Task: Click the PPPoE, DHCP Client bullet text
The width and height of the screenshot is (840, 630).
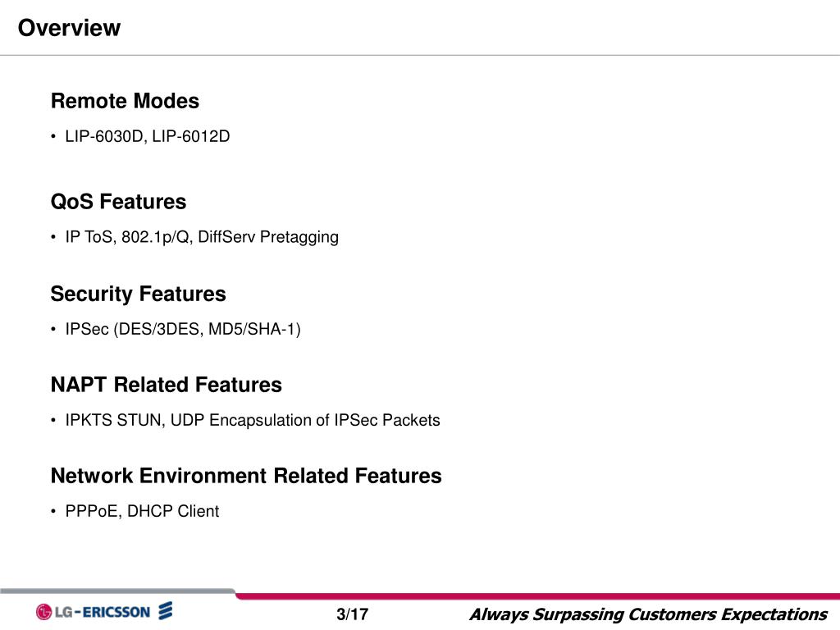Action: click(142, 511)
